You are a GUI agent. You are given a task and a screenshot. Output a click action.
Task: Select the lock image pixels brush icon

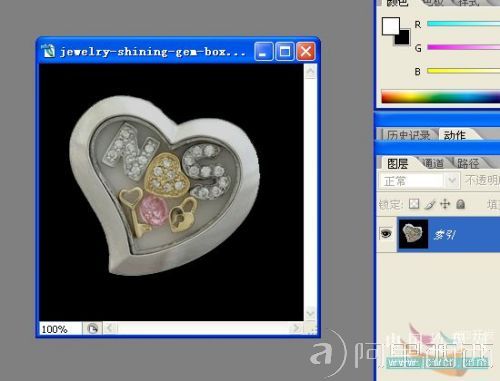coord(430,204)
